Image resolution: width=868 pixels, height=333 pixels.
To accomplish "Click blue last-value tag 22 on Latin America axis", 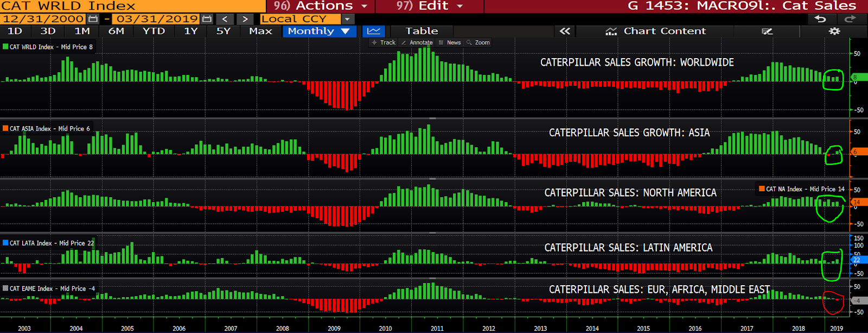I will point(859,260).
